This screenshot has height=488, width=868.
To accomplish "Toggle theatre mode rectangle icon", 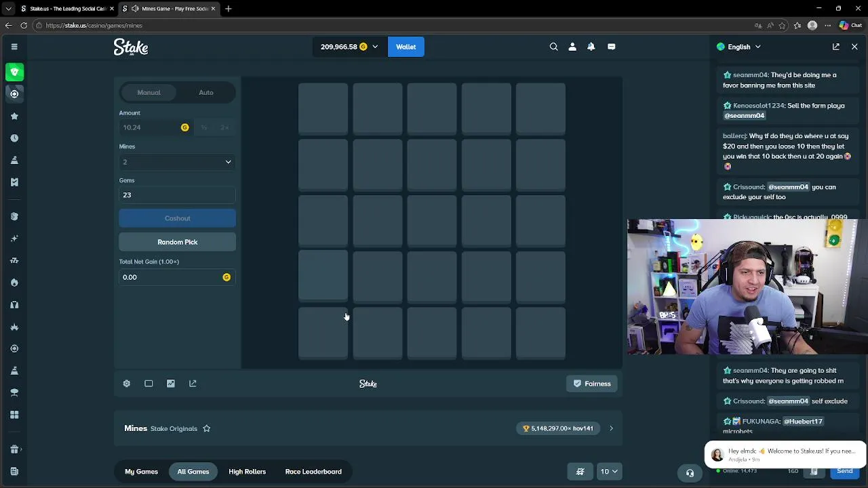I will tap(149, 384).
